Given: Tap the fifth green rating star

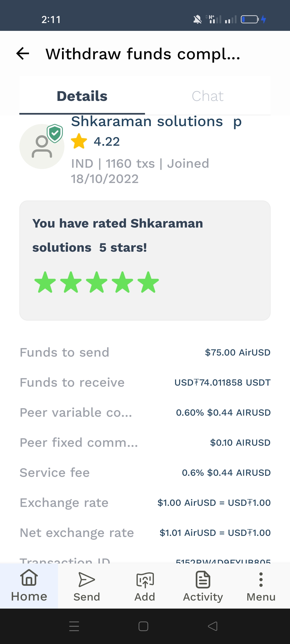Looking at the screenshot, I should 148,282.
